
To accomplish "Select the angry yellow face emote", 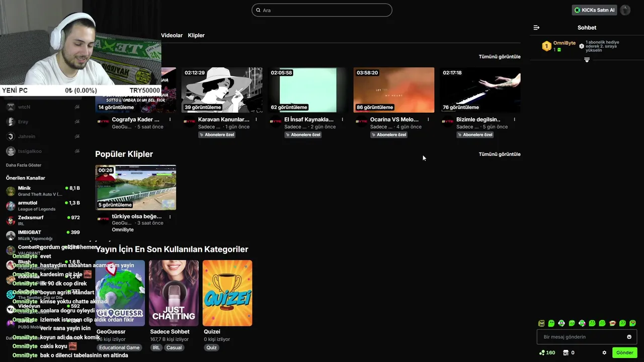I will point(541,323).
